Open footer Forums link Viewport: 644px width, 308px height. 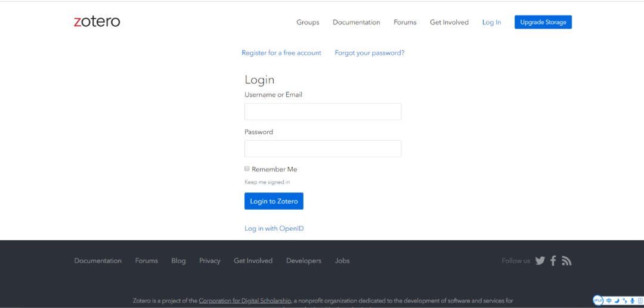[147, 261]
